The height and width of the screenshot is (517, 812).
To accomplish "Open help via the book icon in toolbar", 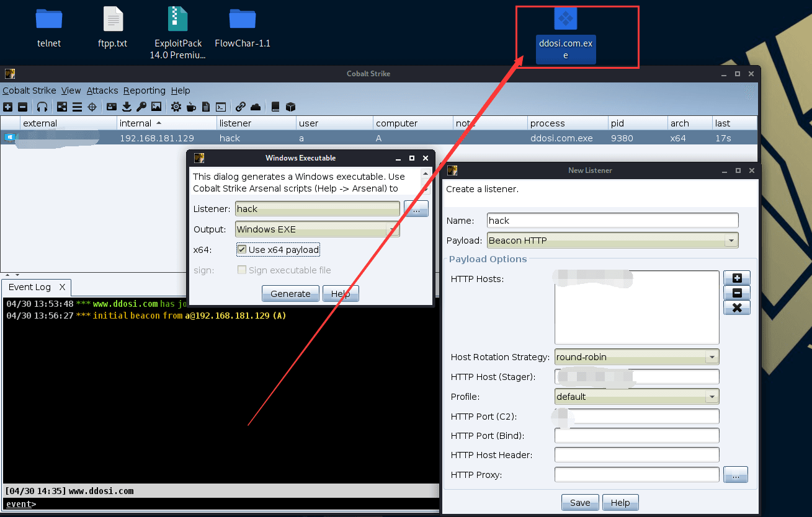I will (x=275, y=107).
